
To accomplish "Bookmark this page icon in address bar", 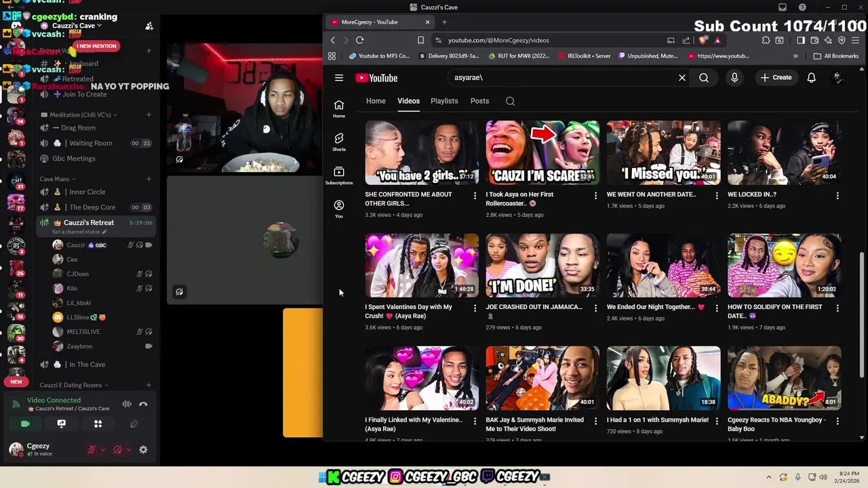I will [x=420, y=40].
